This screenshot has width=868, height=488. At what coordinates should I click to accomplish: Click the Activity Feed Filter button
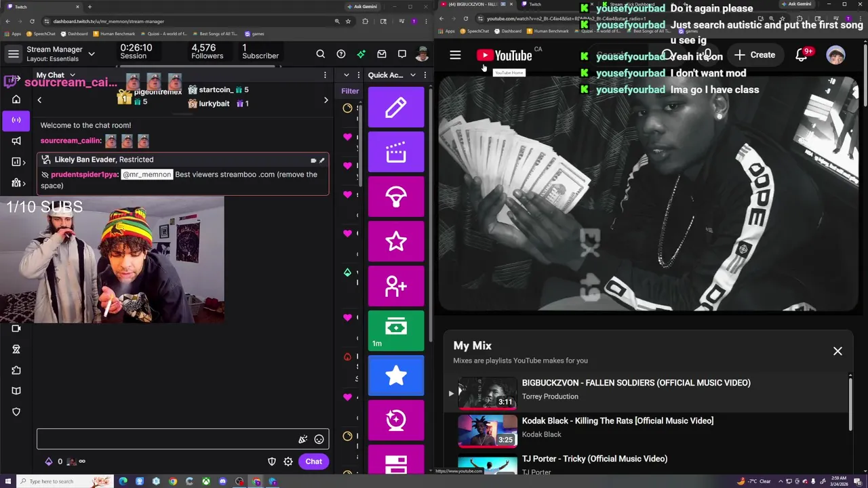[350, 91]
